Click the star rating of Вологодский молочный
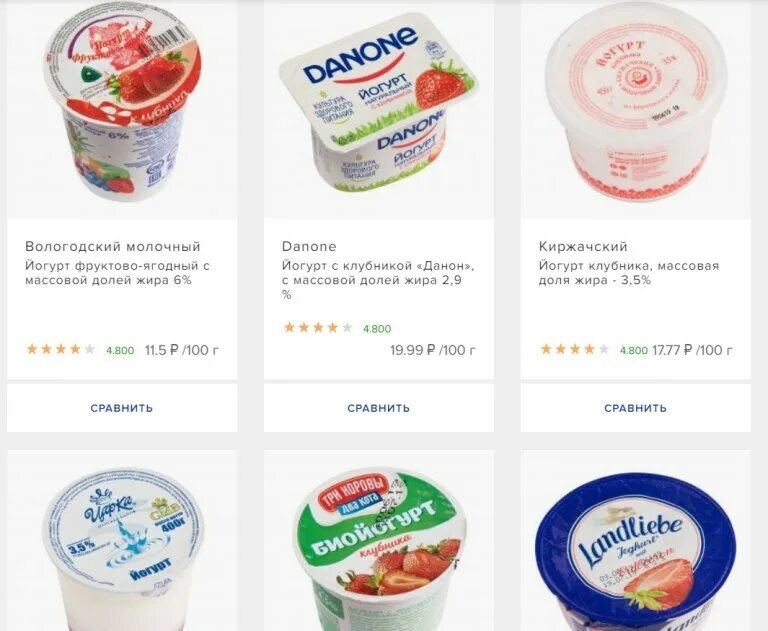 pyautogui.click(x=60, y=349)
